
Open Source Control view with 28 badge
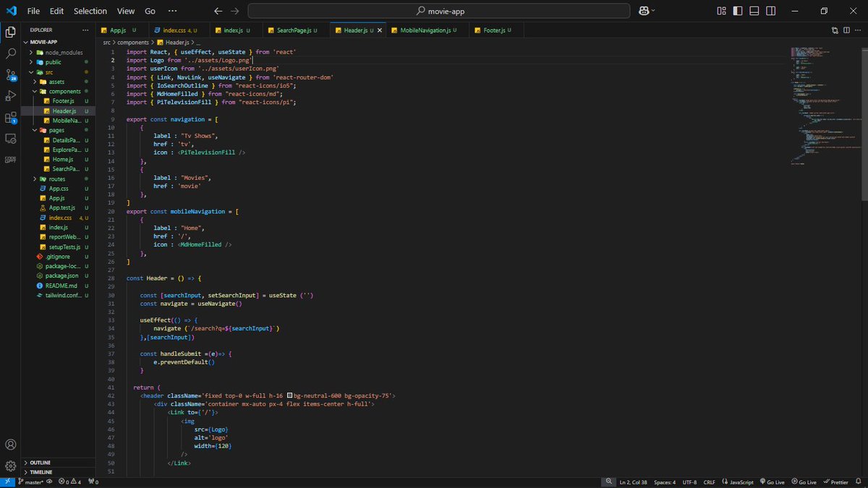click(x=11, y=75)
